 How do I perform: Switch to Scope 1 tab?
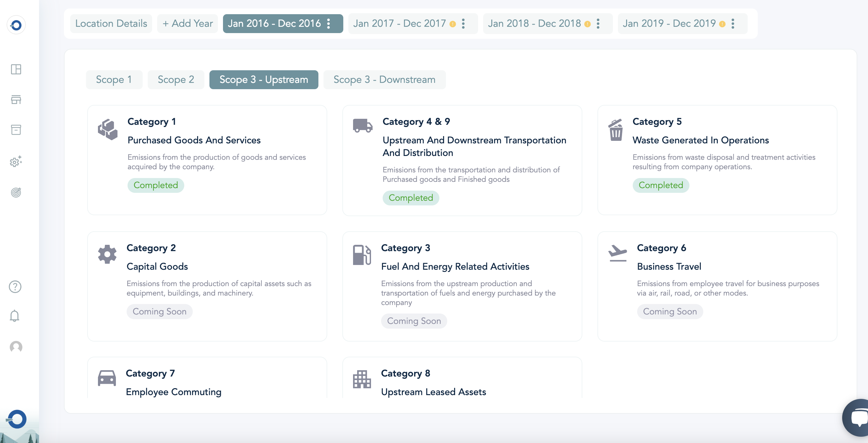pos(114,80)
